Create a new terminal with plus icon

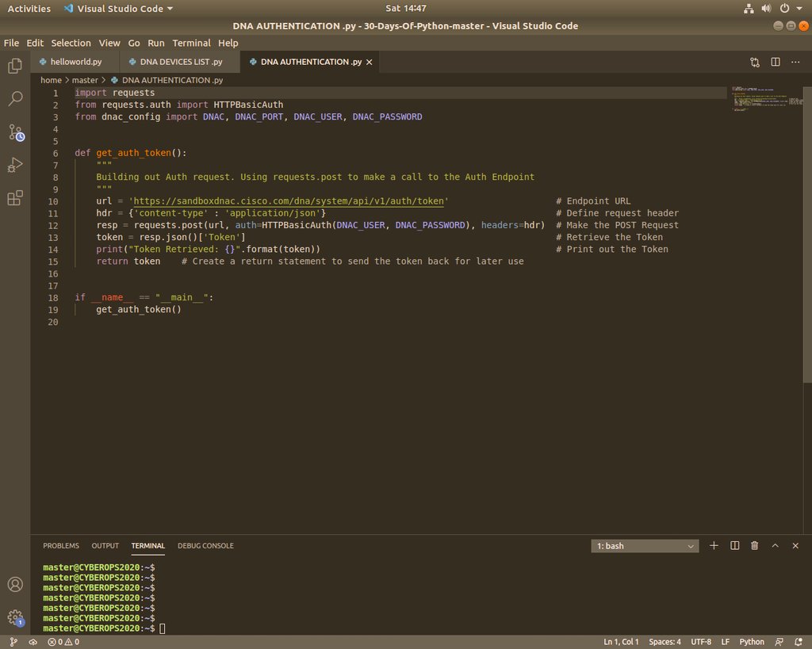click(714, 545)
